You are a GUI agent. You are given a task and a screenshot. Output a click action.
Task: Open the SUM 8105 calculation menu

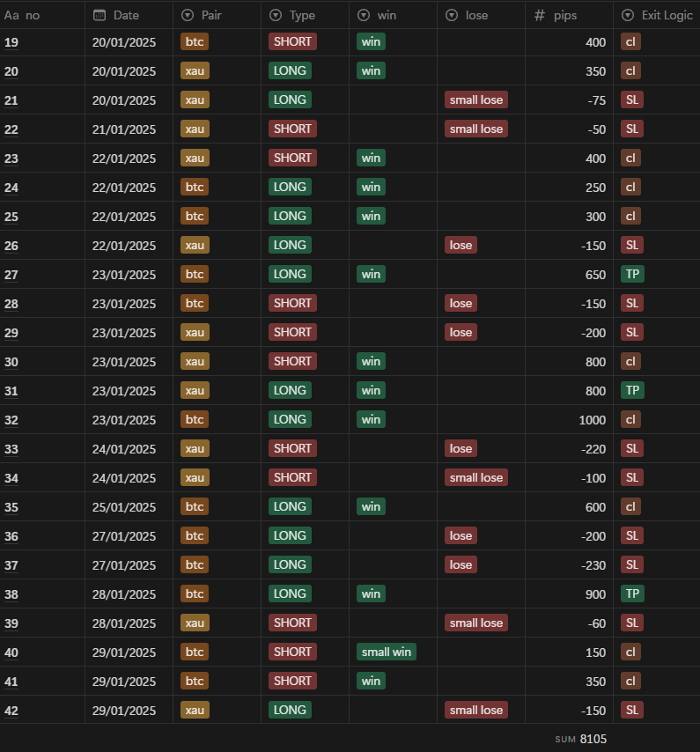click(581, 739)
